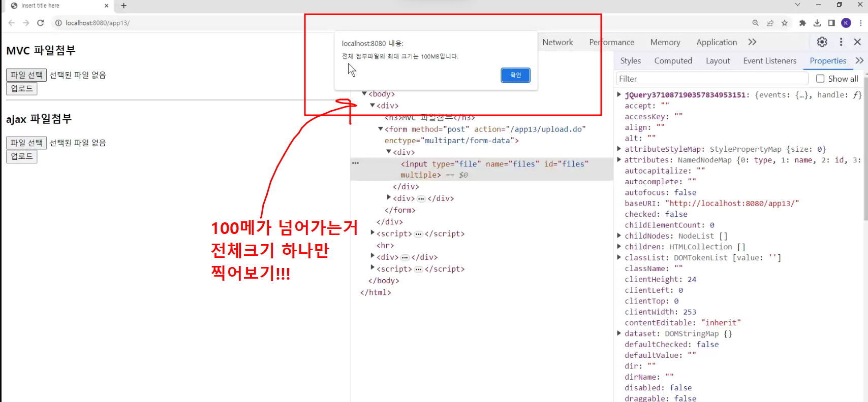Collapse the form element node

[x=381, y=129]
